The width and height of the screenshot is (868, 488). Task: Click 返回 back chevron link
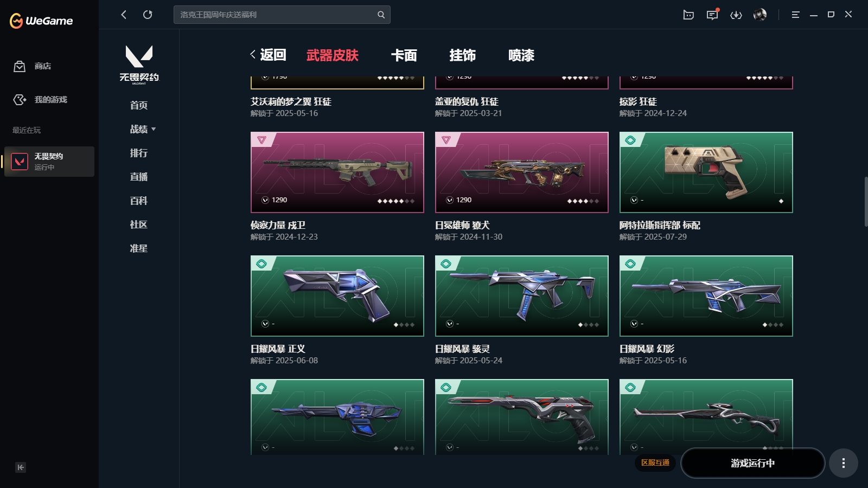[x=268, y=55]
